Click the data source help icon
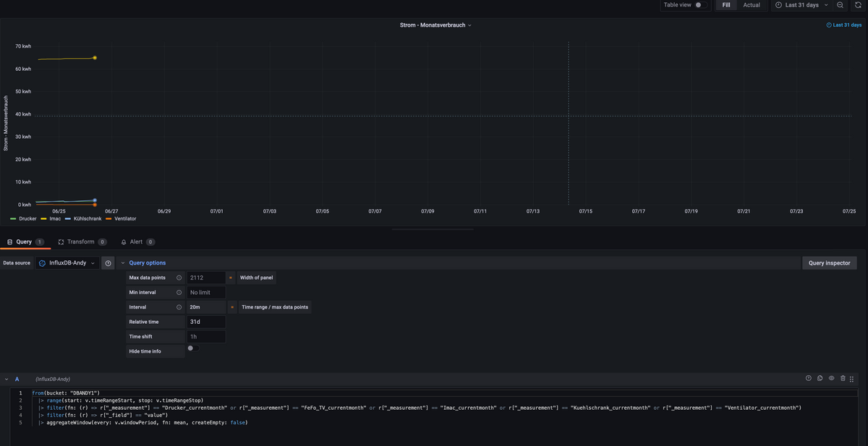This screenshot has height=446, width=868. pyautogui.click(x=108, y=263)
